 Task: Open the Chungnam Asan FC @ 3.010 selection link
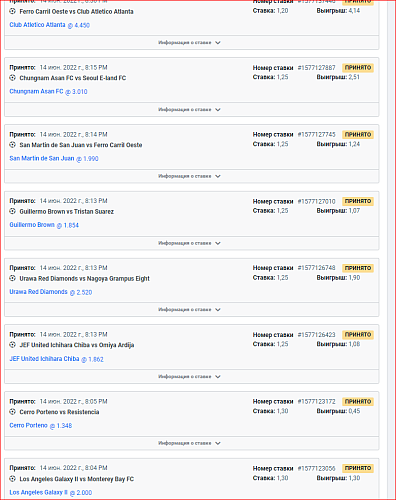(x=48, y=91)
